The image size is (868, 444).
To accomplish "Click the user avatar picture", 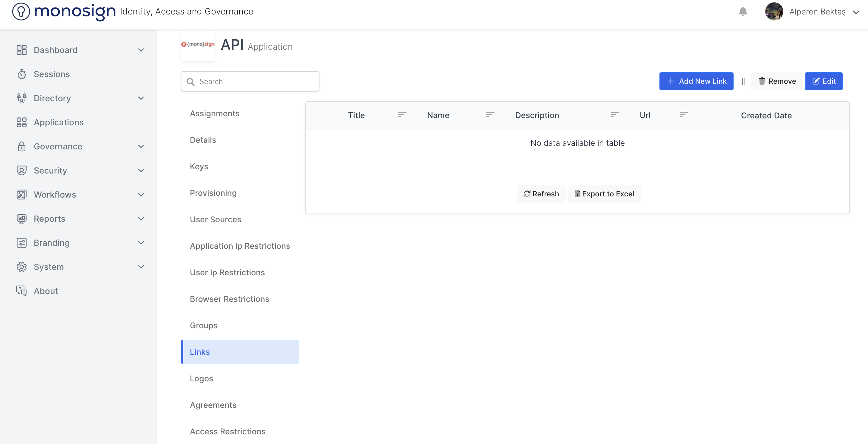I will click(774, 11).
